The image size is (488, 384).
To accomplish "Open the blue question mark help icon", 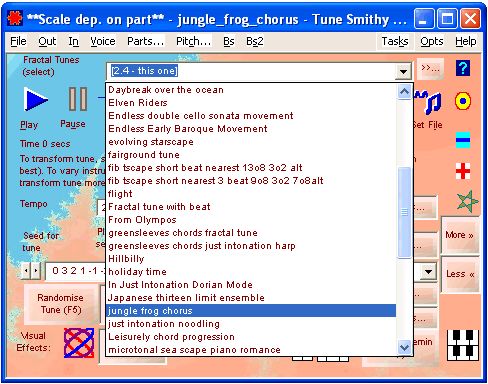I will [463, 68].
